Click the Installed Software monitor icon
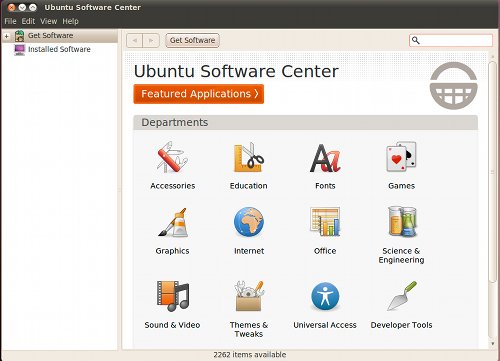This screenshot has width=500, height=361. [20, 50]
